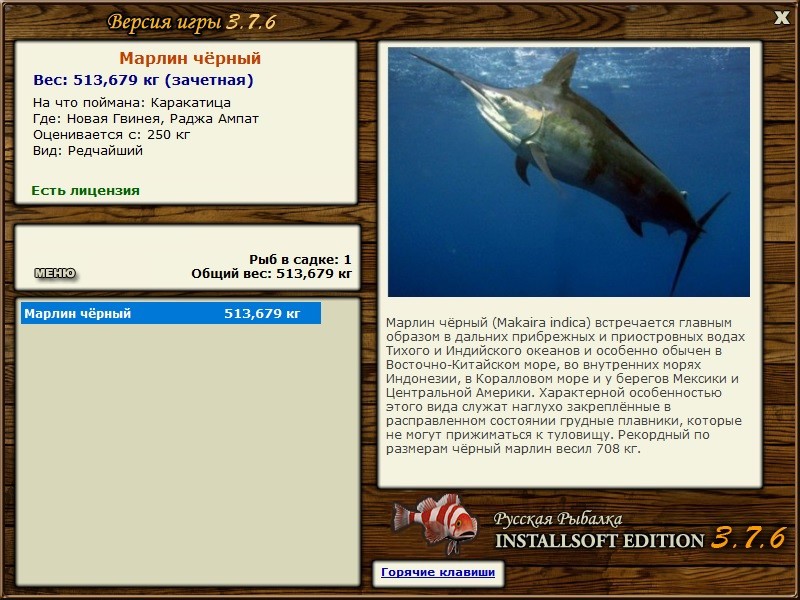800x600 pixels.
Task: Click the Версия игры 3.7.6 title
Action: (192, 22)
